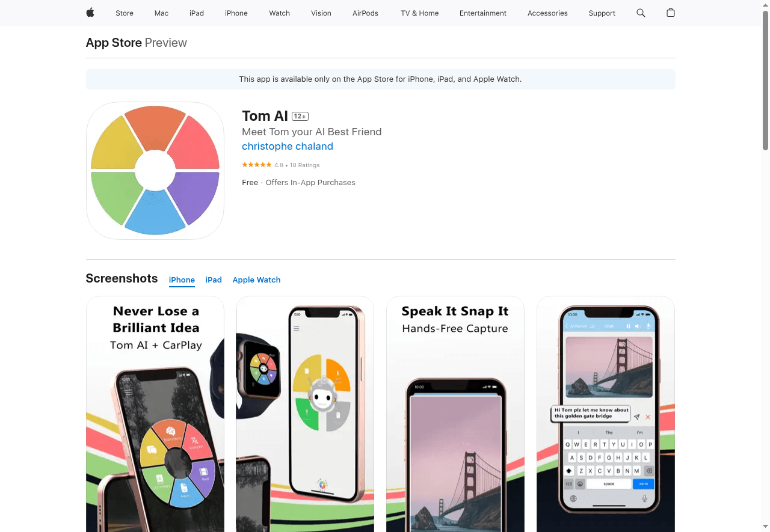Click the five-star rating icons
This screenshot has height=532, width=770.
[x=257, y=165]
